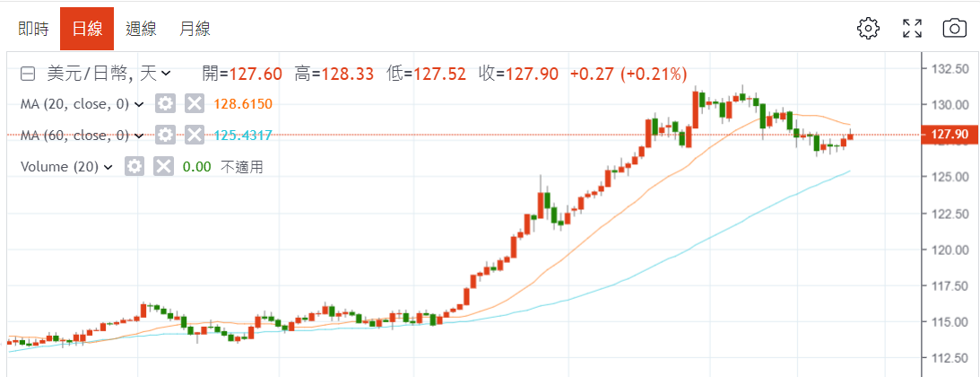The width and height of the screenshot is (980, 377).
Task: Take chart snapshot with camera icon
Action: point(954,29)
